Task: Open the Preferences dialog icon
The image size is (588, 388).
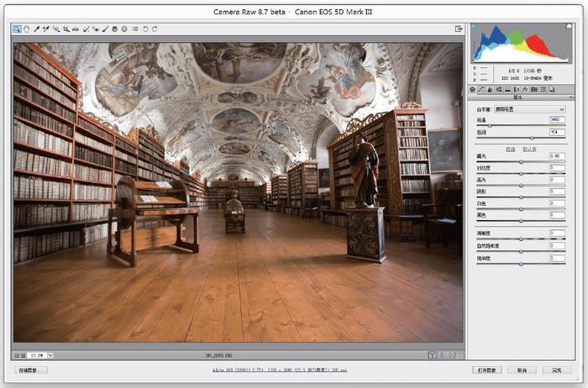Action: 134,29
